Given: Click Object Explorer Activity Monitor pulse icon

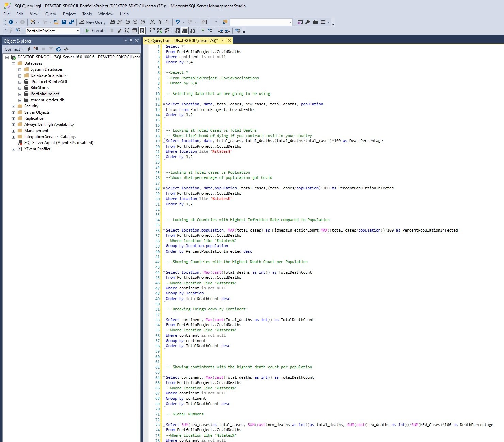Looking at the screenshot, I should tap(66, 49).
